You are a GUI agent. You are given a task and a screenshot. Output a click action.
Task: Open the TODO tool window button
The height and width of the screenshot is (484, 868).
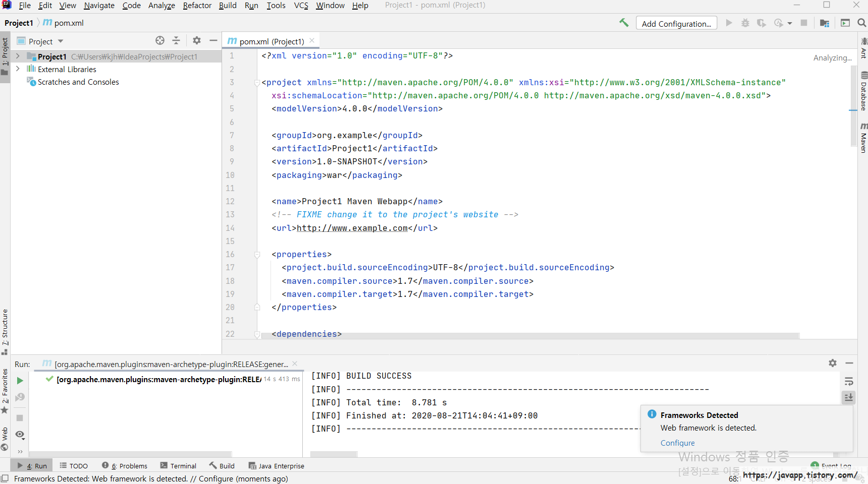pyautogui.click(x=74, y=466)
